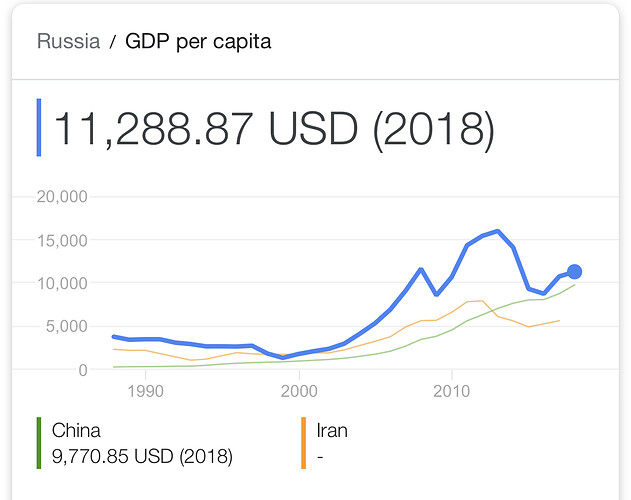Click China's 9,770.85 USD (2018) value

coord(142,456)
